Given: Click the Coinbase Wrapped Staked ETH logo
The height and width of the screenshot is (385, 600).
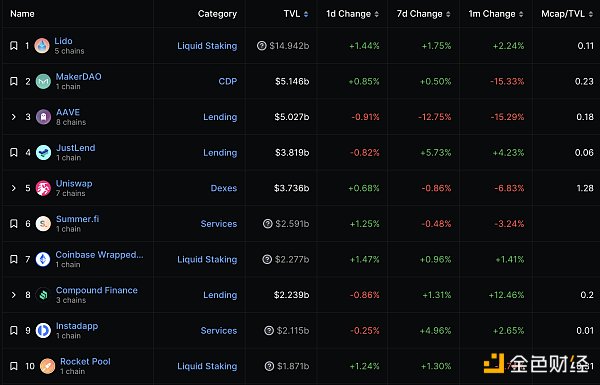Looking at the screenshot, I should 43,259.
